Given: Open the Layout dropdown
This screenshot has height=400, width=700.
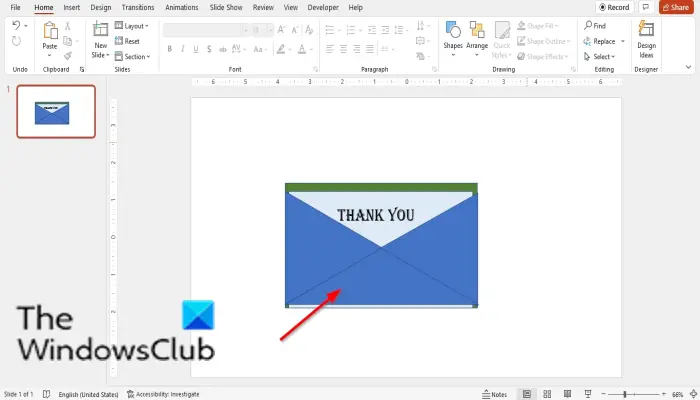Looking at the screenshot, I should [131, 26].
